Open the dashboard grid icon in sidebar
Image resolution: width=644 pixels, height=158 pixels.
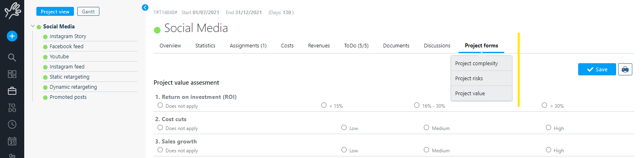(12, 74)
